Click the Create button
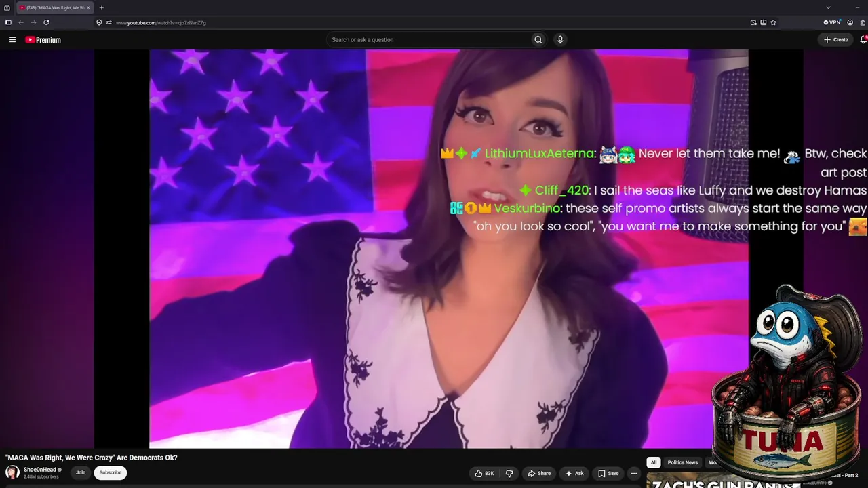Viewport: 868px width, 488px height. [x=836, y=39]
